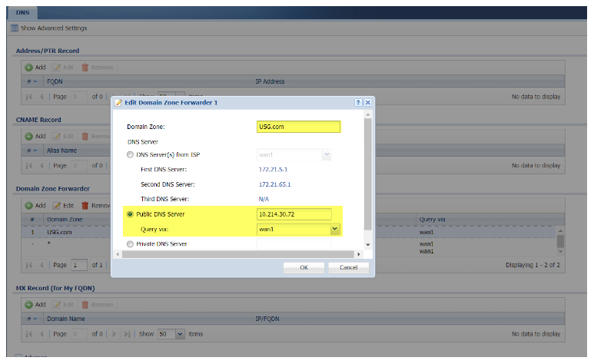Select the Public DNS Server radio button
The width and height of the screenshot is (594, 364).
coord(129,214)
